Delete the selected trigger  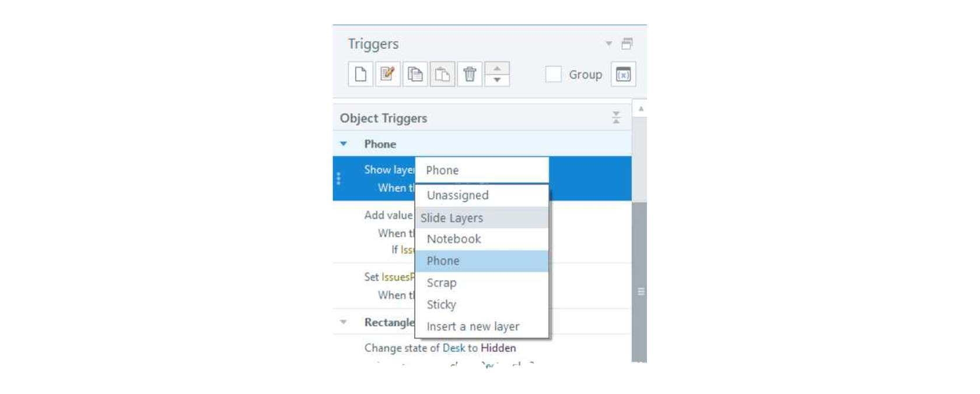coord(470,74)
